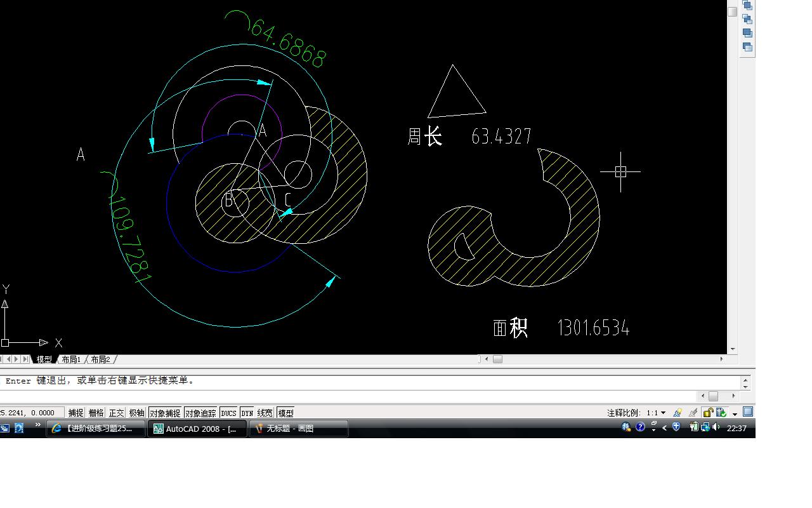Image resolution: width=812 pixels, height=508 pixels.
Task: Click the toolbar/window lock padlock icon
Action: click(709, 413)
